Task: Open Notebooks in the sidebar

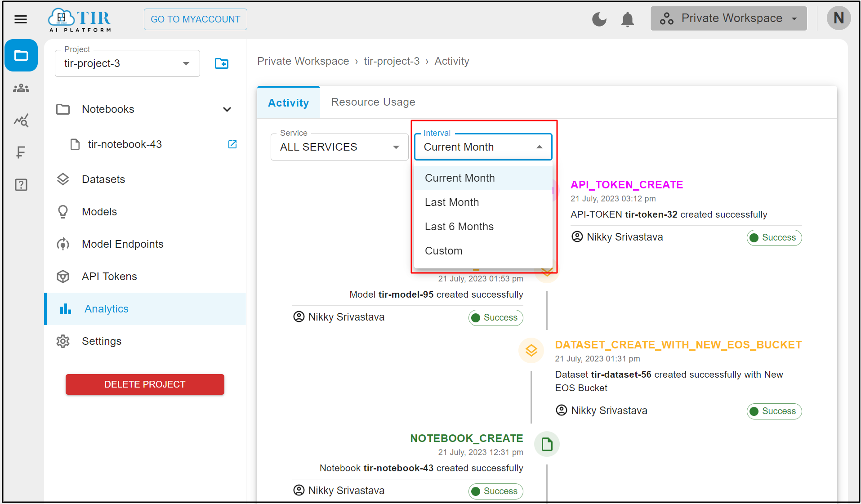Action: pyautogui.click(x=145, y=109)
